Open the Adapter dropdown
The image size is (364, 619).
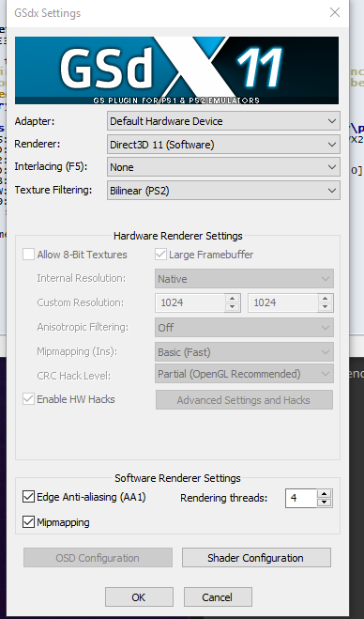coord(223,121)
